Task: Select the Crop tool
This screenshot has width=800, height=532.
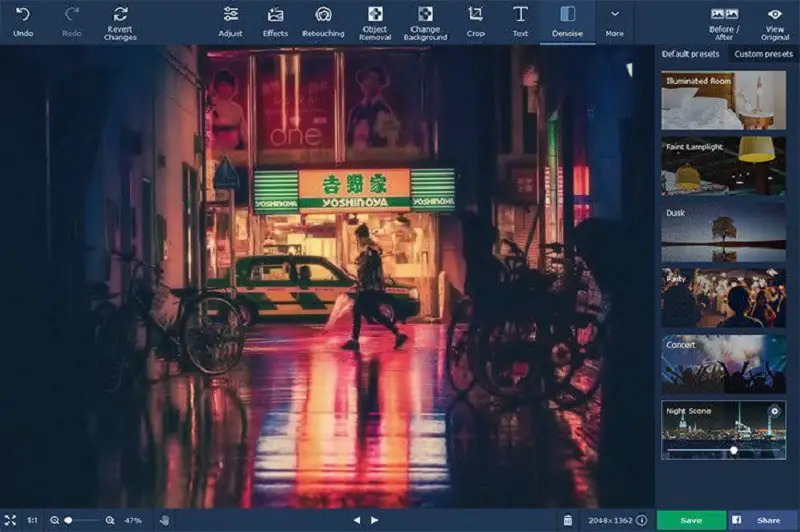Action: click(x=475, y=22)
